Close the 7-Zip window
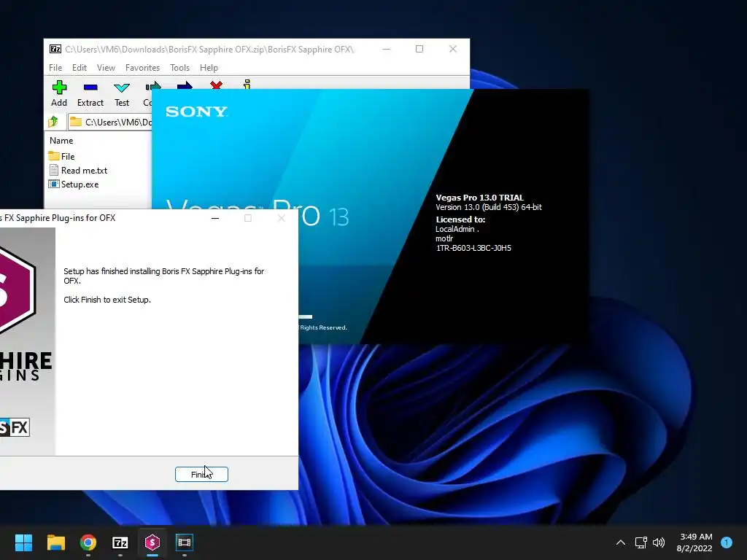Viewport: 747px width, 560px height. click(452, 49)
